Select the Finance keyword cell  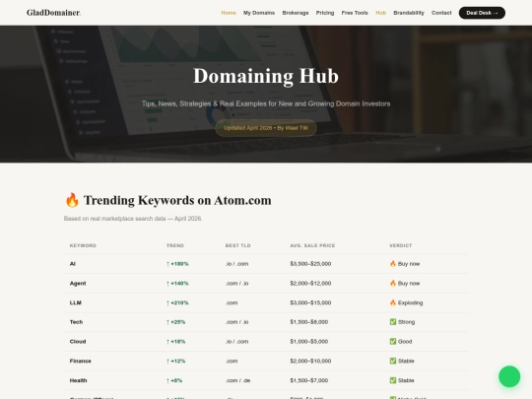(x=81, y=361)
